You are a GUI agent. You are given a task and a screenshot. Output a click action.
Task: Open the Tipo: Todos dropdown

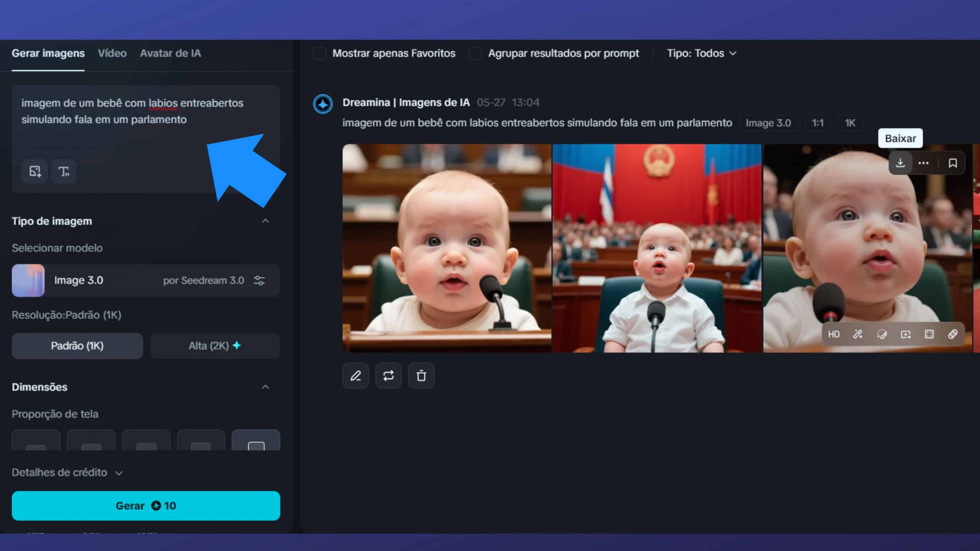[701, 54]
